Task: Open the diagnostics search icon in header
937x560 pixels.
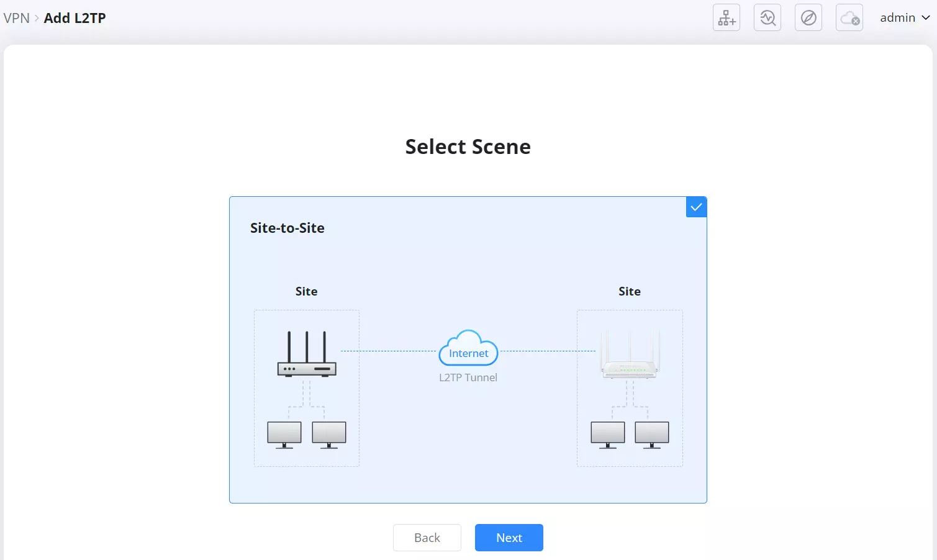Action: pyautogui.click(x=767, y=18)
